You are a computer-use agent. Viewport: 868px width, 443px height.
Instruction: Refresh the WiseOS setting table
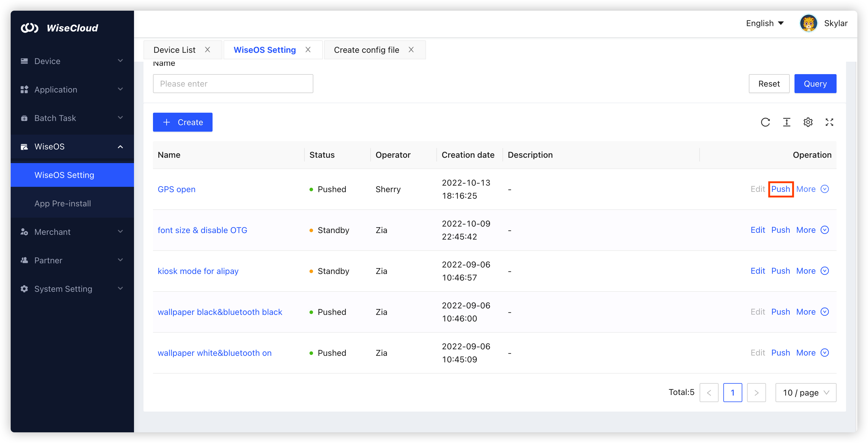coord(765,122)
